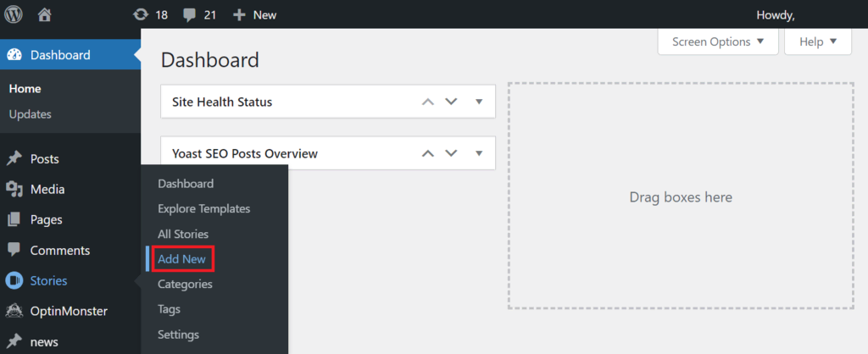This screenshot has width=868, height=354.
Task: Click the Media icon in sidebar
Action: 14,190
